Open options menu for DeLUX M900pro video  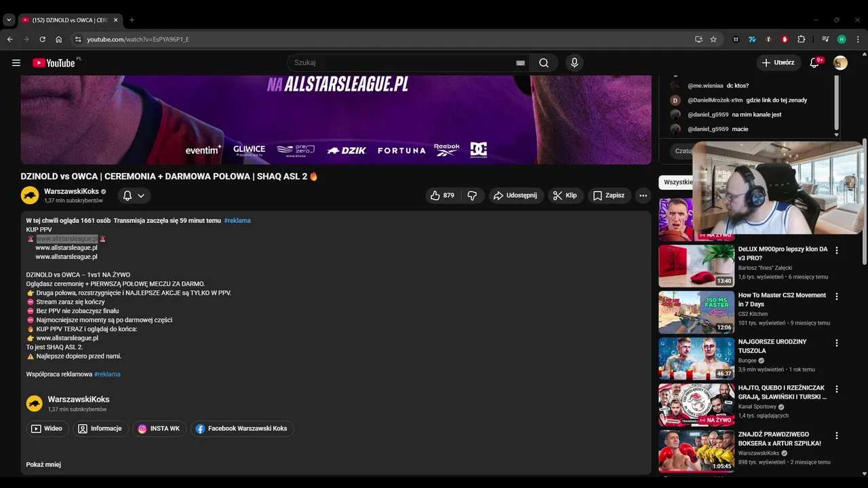pos(836,250)
